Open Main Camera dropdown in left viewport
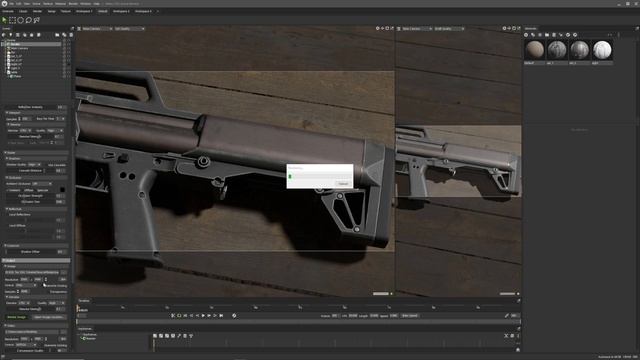Viewport: 640px width, 360px height. [x=97, y=29]
